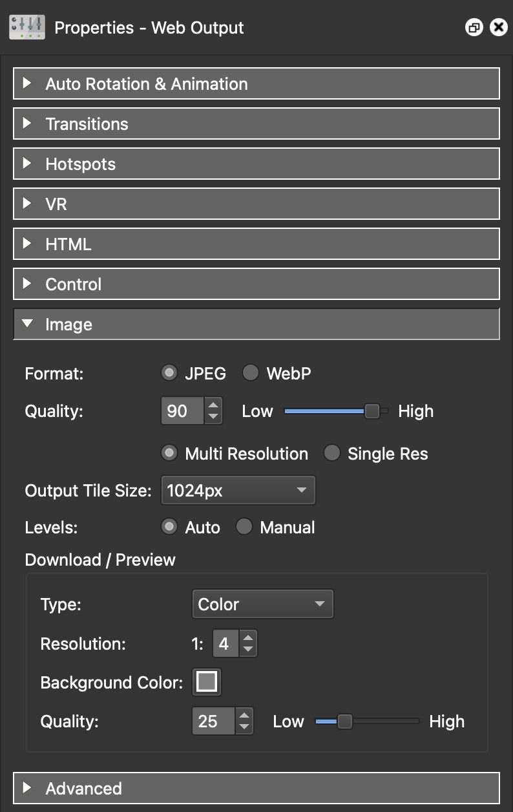Viewport: 513px width, 812px height.
Task: Expand the Control section
Action: [256, 284]
